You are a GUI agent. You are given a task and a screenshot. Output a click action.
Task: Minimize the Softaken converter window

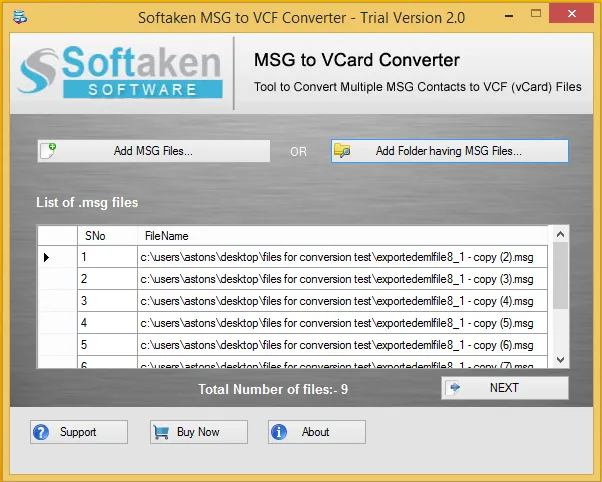coord(509,16)
